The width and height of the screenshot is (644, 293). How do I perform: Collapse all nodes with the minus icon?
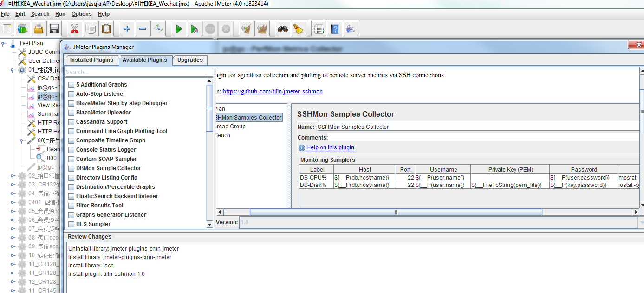click(x=143, y=29)
